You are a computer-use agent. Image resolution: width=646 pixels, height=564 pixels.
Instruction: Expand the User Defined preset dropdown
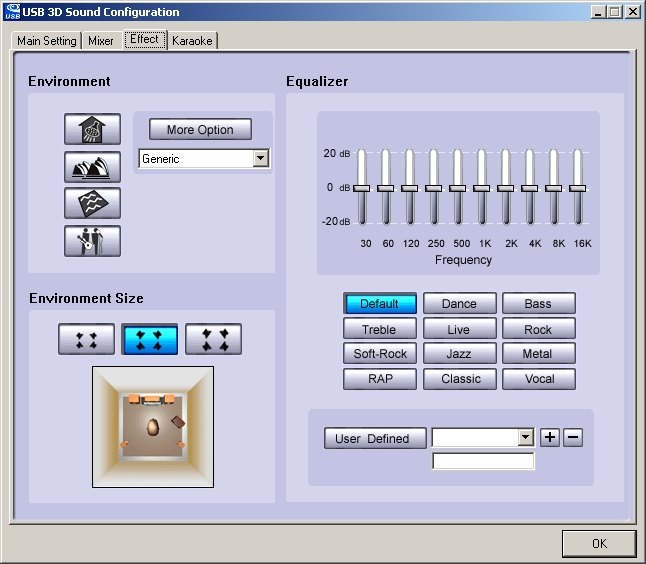[526, 438]
